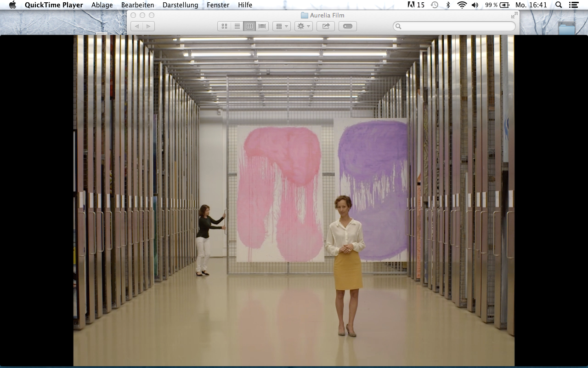Open Spotlight search in the menu bar

click(x=559, y=5)
